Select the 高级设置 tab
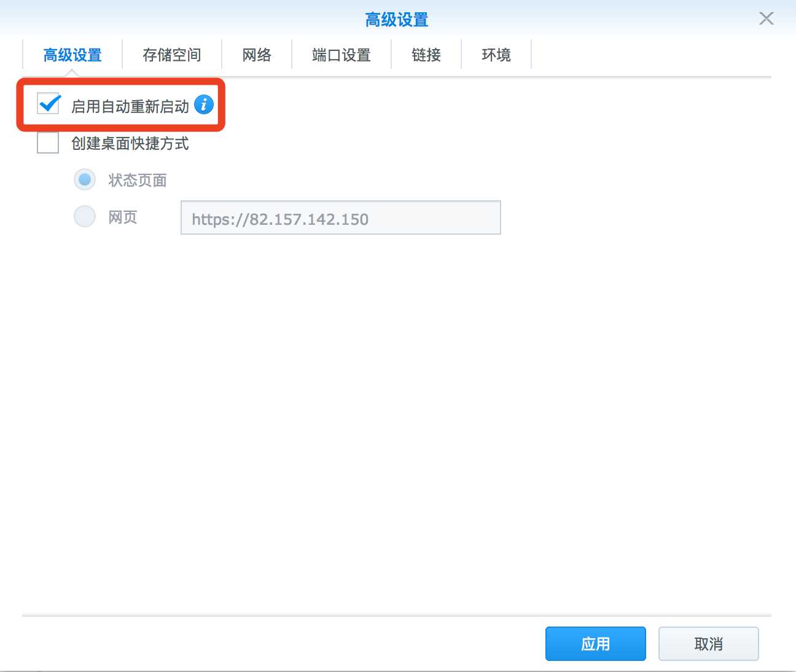The image size is (796, 672). (x=72, y=55)
